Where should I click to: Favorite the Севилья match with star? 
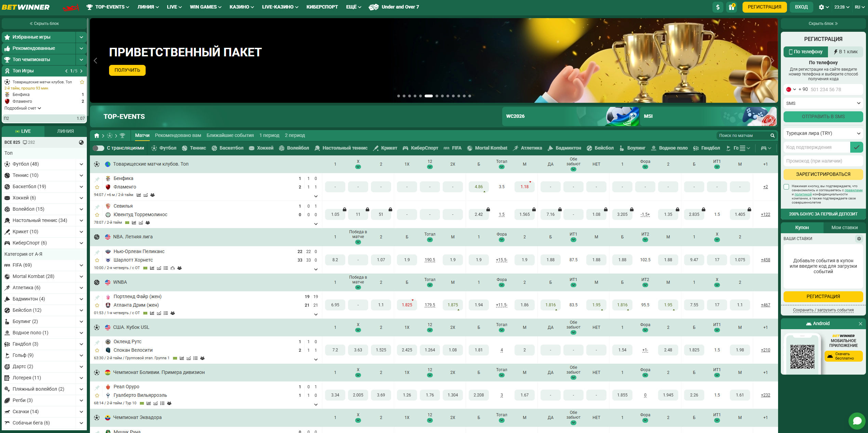click(x=97, y=215)
